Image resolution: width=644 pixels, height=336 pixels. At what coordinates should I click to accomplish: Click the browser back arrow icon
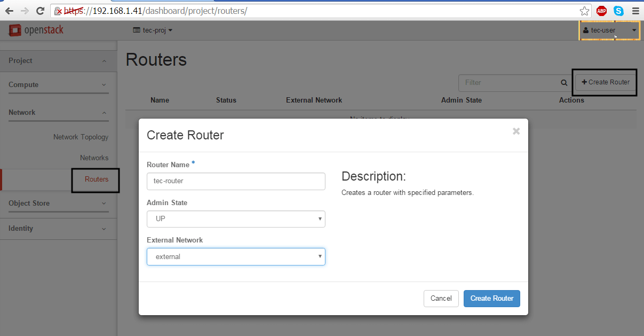click(9, 11)
